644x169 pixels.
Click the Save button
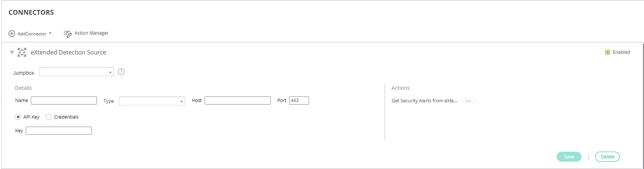569,156
